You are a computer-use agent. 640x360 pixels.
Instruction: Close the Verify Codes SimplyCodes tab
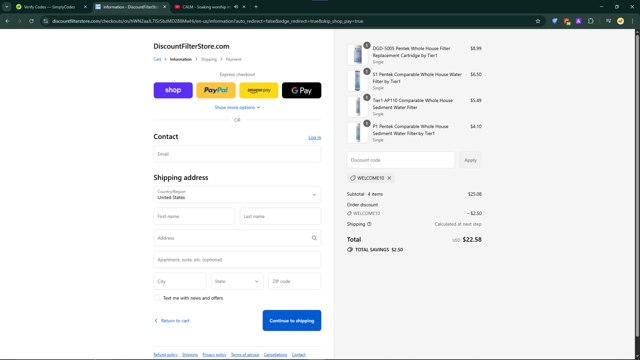tap(85, 7)
